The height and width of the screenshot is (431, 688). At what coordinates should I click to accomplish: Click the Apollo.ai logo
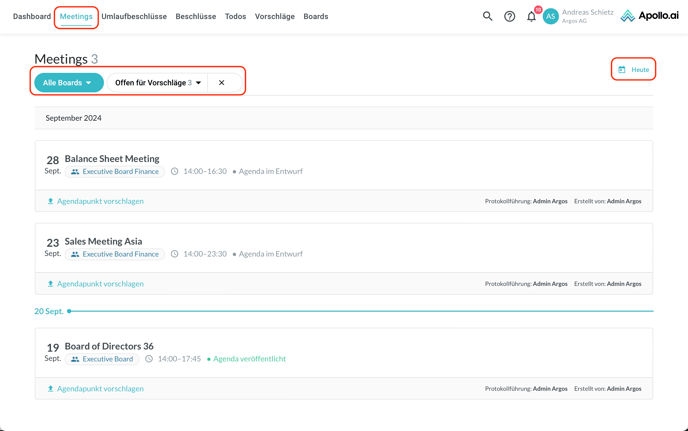[649, 16]
